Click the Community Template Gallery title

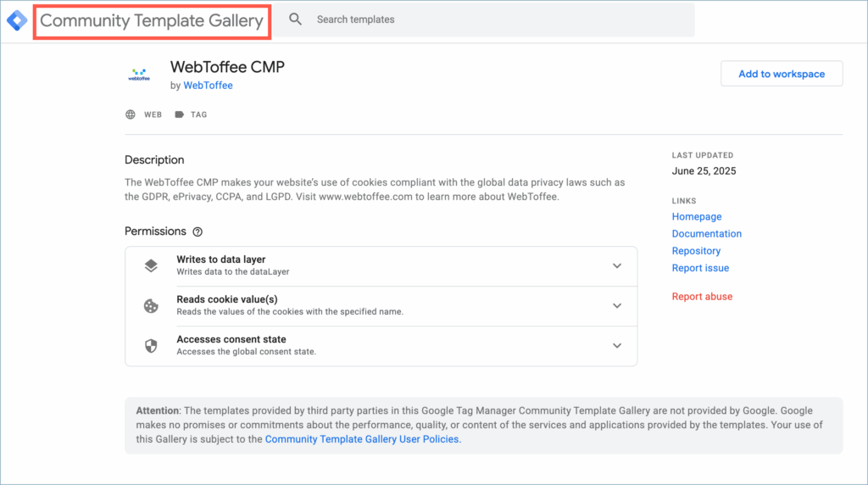[152, 21]
